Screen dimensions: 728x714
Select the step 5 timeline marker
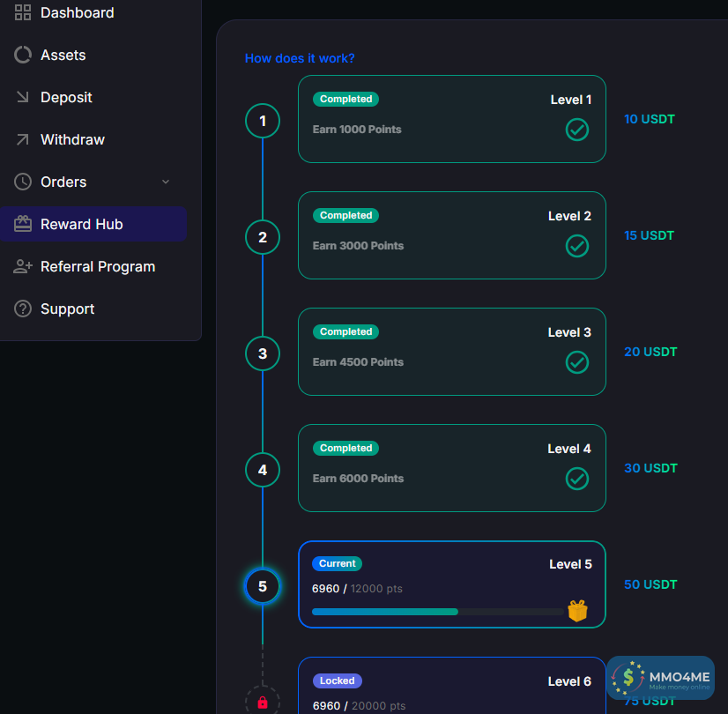click(x=263, y=586)
